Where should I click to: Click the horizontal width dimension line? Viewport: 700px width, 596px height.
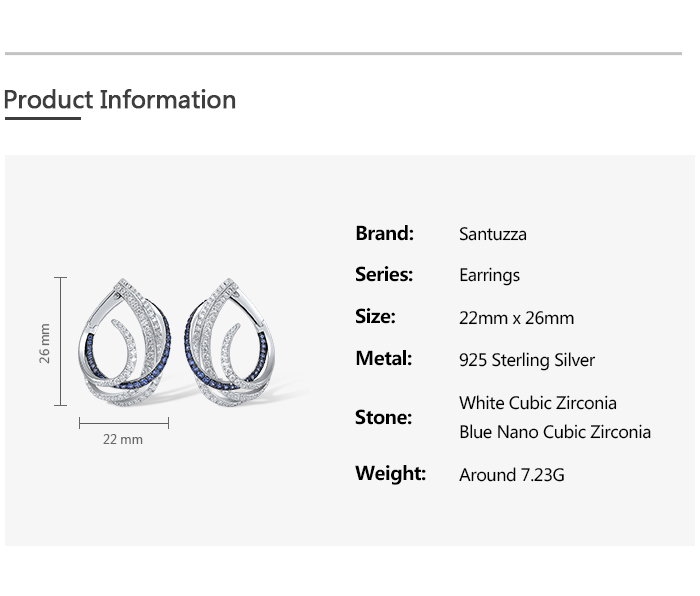(x=124, y=423)
